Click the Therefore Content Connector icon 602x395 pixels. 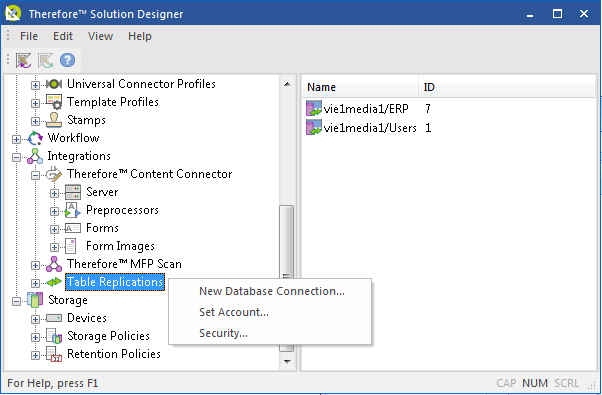[54, 174]
